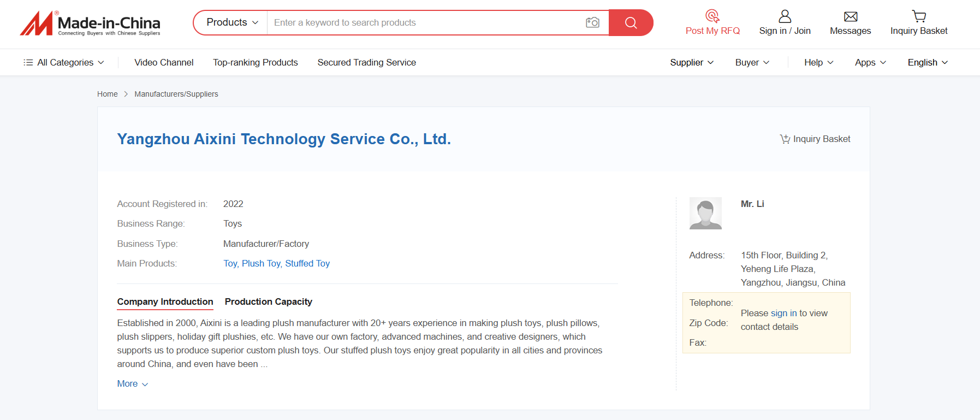
Task: Click the Toy main product link
Action: 230,263
